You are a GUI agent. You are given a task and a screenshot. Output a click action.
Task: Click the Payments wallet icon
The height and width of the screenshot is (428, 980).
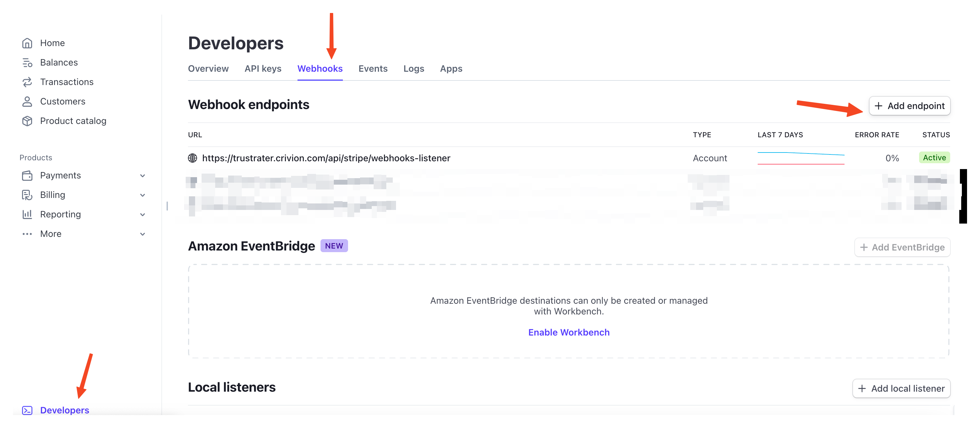click(27, 176)
